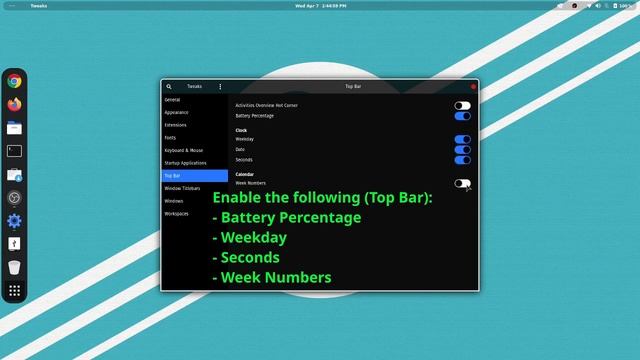Image resolution: width=640 pixels, height=360 pixels.
Task: Open the clock and calendar in top bar
Action: pyautogui.click(x=320, y=6)
